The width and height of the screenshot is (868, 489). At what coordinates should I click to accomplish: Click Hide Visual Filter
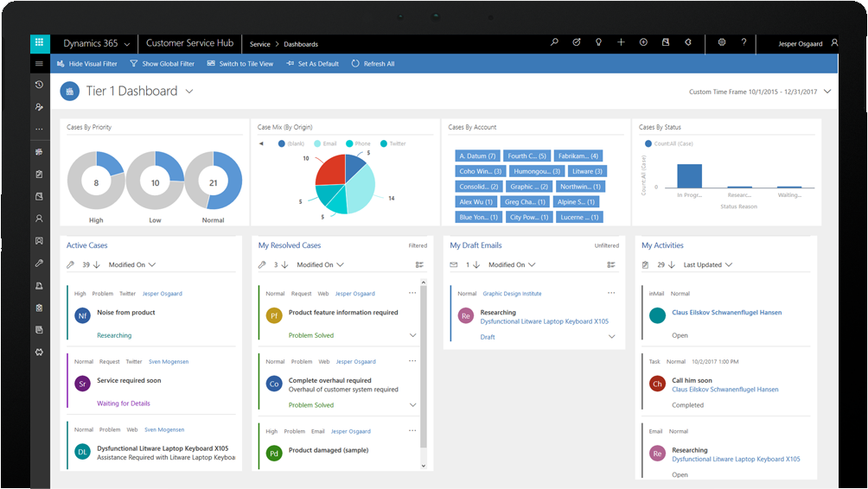pyautogui.click(x=87, y=64)
